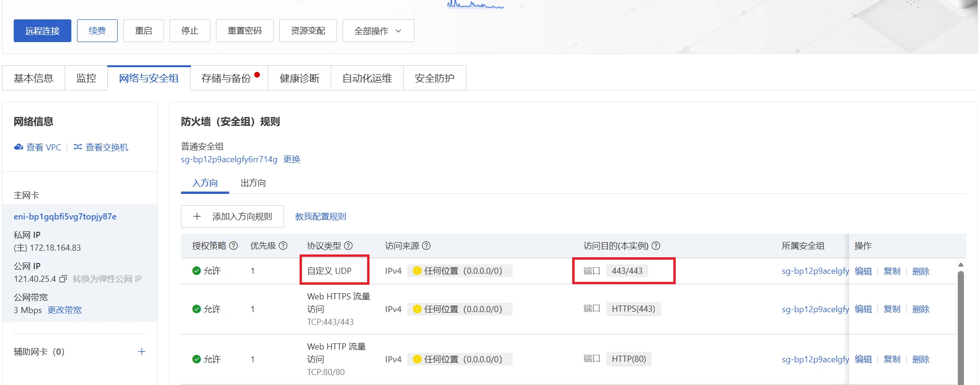Viewport: 980px width, 385px height.
Task: Click the help icon next to 授权策略
Action: click(233, 245)
